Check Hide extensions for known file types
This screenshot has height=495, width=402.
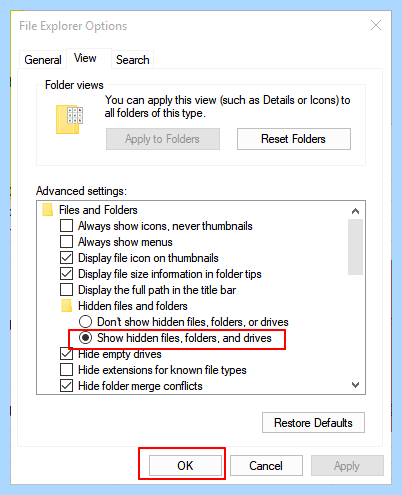tap(66, 370)
